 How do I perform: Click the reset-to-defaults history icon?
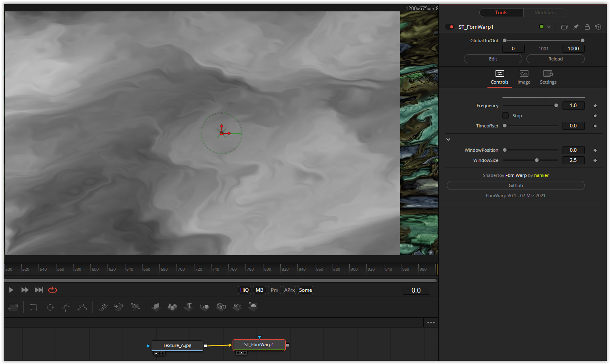click(x=598, y=27)
